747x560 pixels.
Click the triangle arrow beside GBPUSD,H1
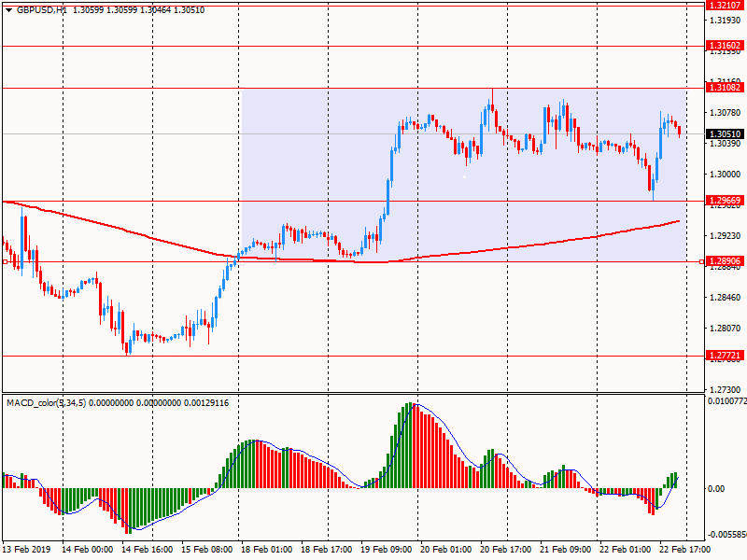click(x=8, y=9)
